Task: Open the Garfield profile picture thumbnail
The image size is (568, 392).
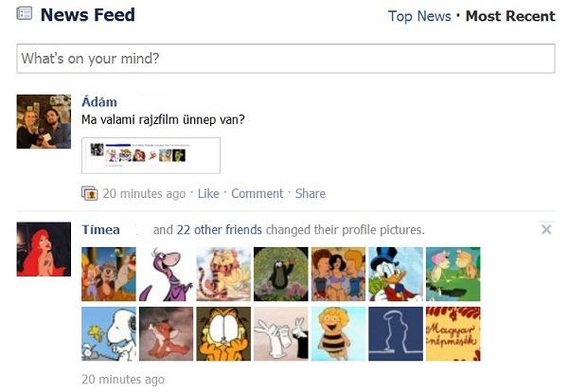Action: pyautogui.click(x=223, y=333)
